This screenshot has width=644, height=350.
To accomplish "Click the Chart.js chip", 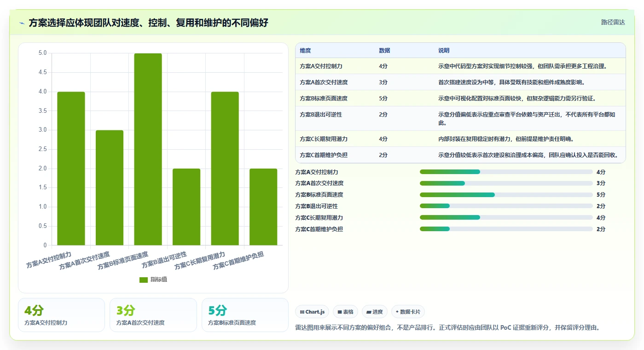I will point(312,312).
